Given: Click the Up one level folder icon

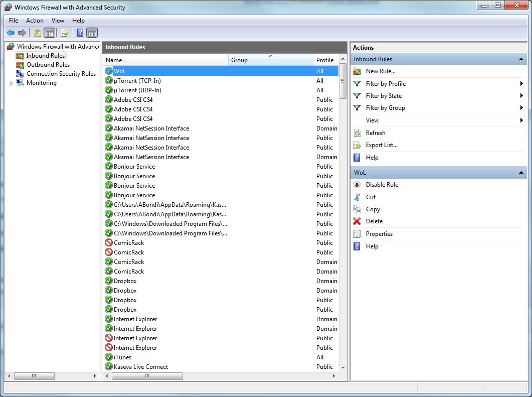Looking at the screenshot, I should tap(37, 33).
